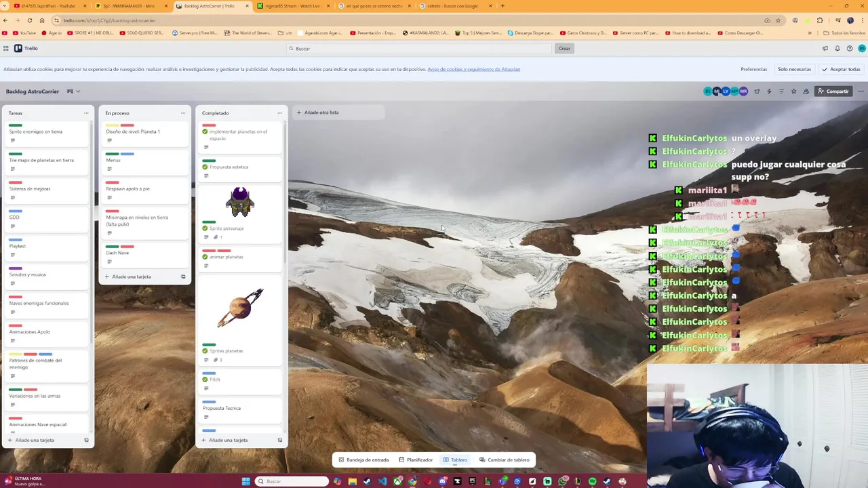Open the help question mark icon
This screenshot has height=488, width=868.
(850, 48)
